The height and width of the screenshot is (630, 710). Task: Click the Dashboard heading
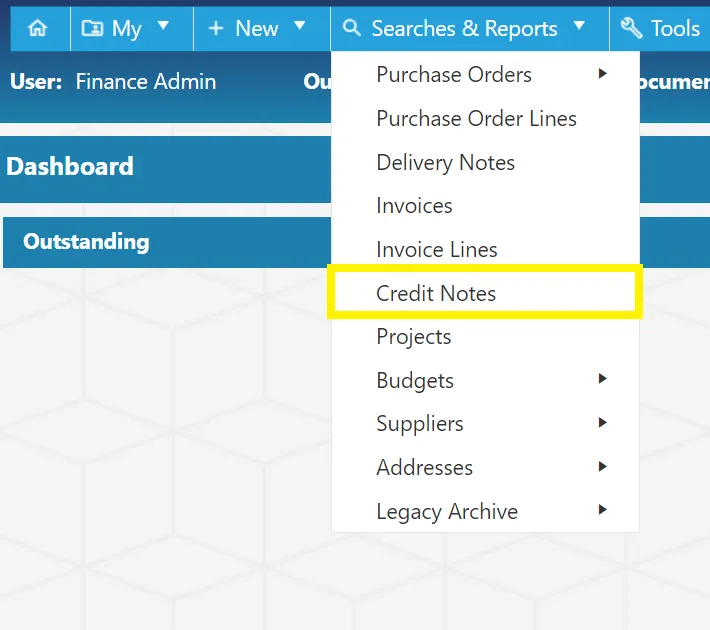[x=70, y=166]
